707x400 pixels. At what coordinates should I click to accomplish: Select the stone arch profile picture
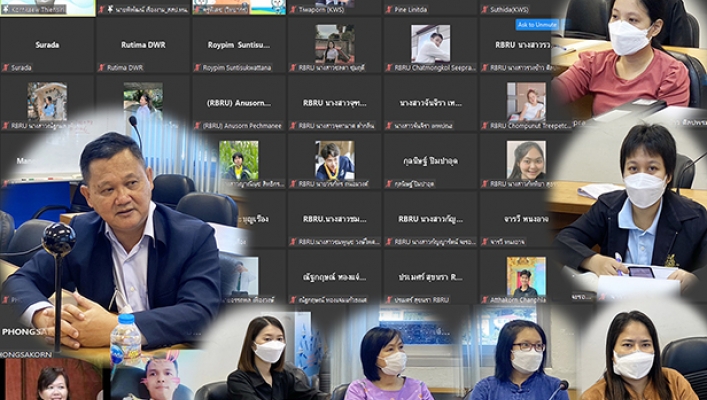[x=47, y=101]
